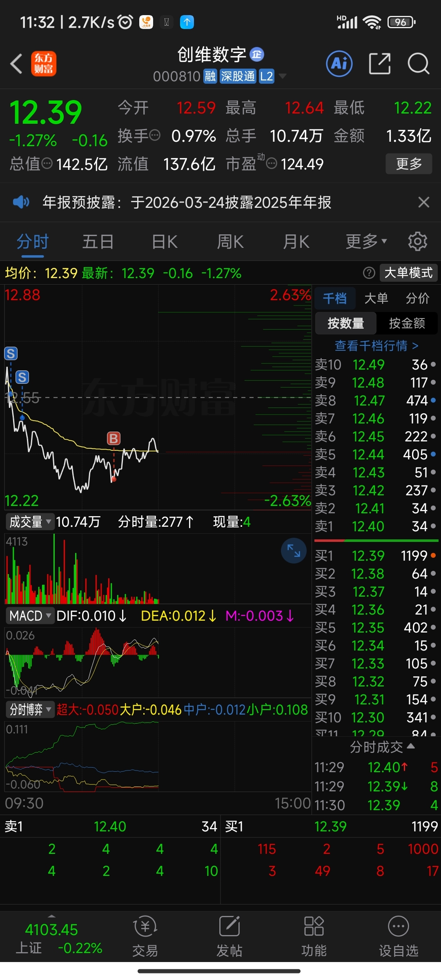Tap the help question mark icon
This screenshot has height=980, width=441.
pos(369,273)
